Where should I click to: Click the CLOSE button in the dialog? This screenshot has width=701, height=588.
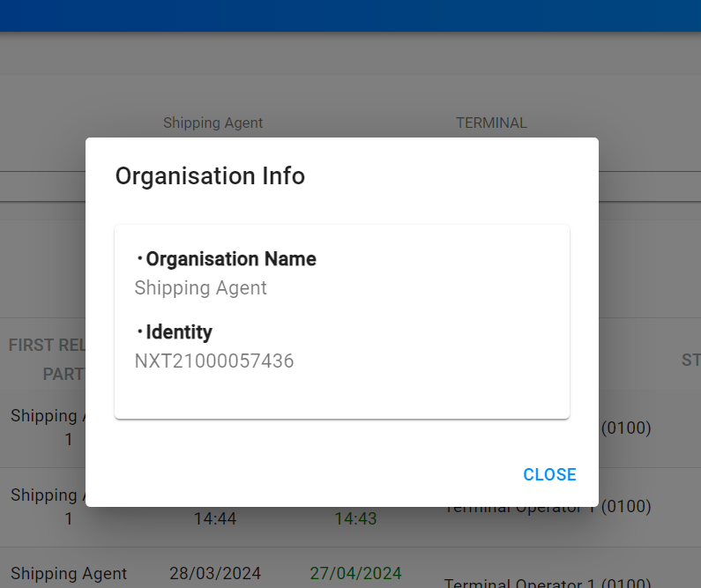[x=549, y=475]
